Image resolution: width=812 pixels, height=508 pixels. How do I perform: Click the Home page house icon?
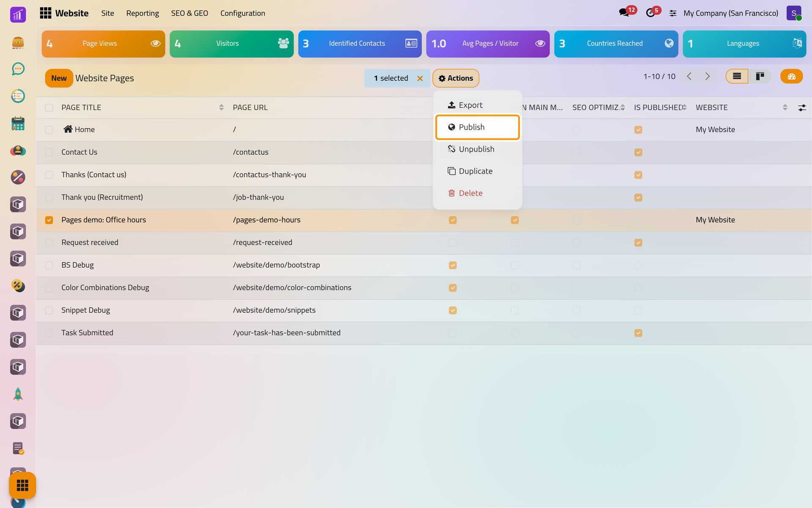point(68,129)
